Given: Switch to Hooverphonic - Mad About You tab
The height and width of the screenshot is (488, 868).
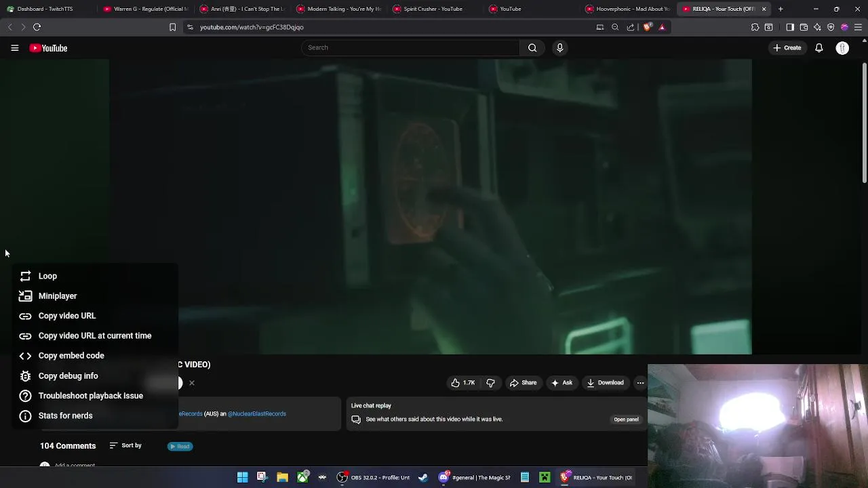Looking at the screenshot, I should pyautogui.click(x=628, y=9).
